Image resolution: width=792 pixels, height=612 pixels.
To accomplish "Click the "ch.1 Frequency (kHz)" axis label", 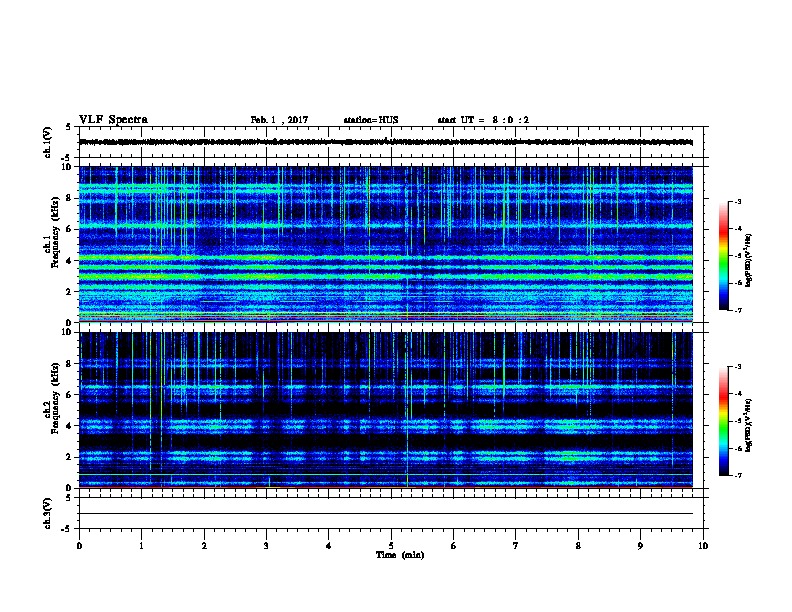I will pos(52,233).
